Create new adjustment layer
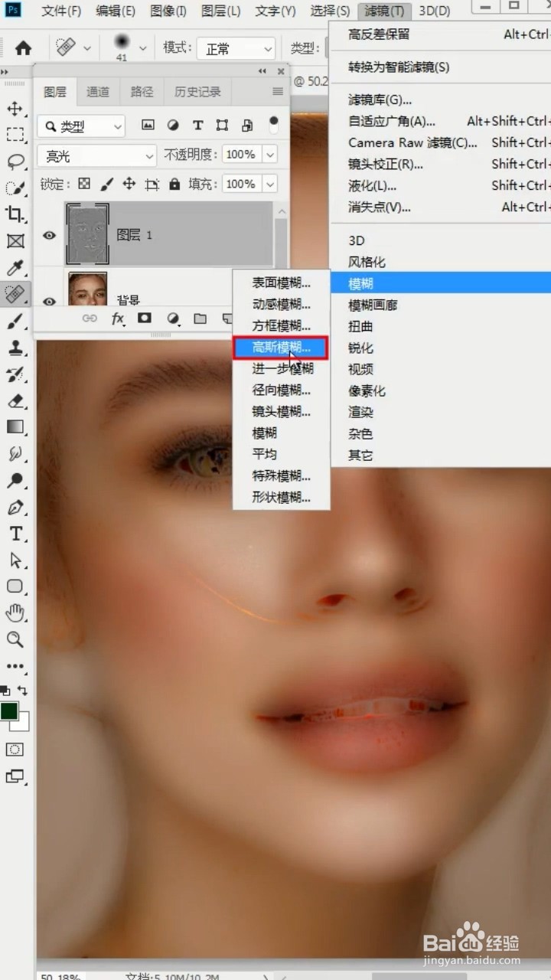551x980 pixels. pos(173,318)
